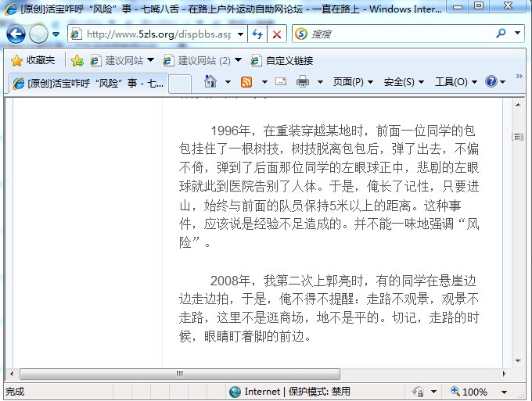Expand the privacy status dropdown arrow
The height and width of the screenshot is (401, 532).
[x=433, y=392]
